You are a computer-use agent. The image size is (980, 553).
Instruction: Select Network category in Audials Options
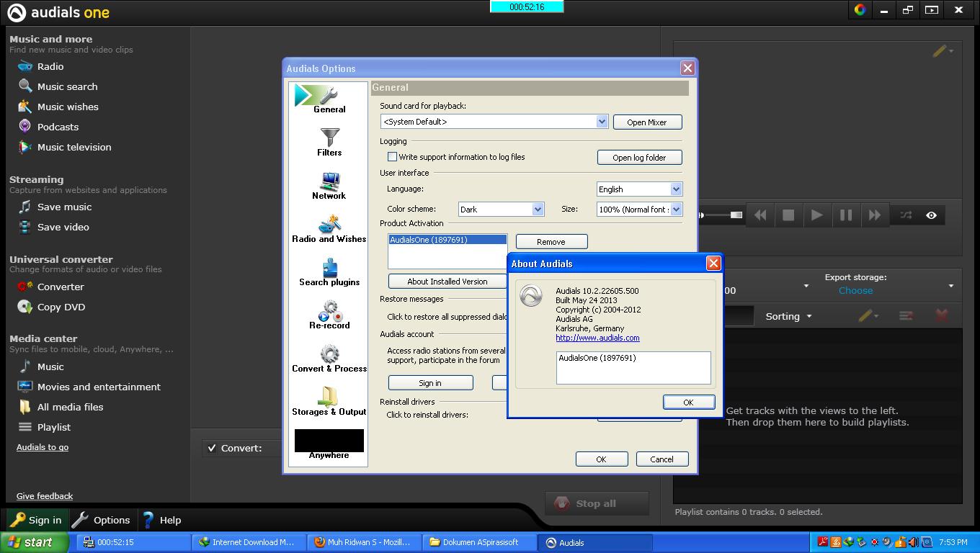click(x=329, y=186)
